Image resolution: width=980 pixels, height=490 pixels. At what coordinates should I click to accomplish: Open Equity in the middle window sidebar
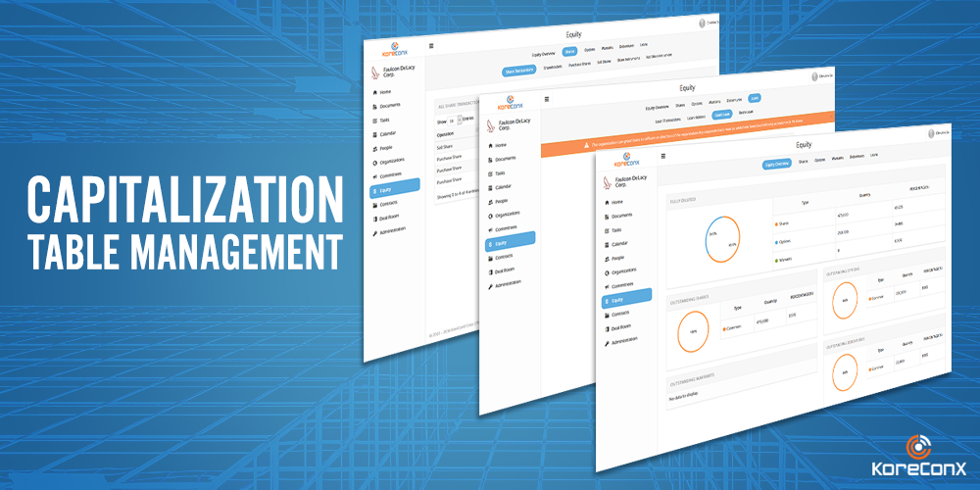click(x=510, y=242)
